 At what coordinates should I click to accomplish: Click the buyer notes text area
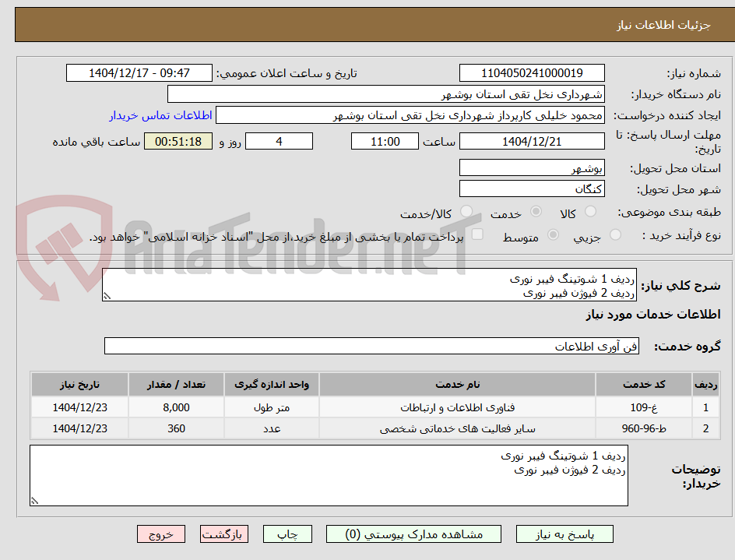[329, 476]
